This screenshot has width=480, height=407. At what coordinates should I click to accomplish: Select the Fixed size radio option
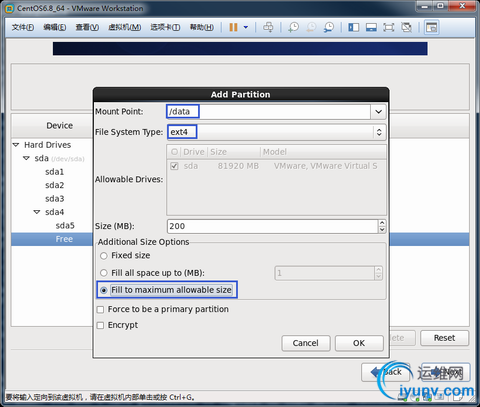tap(104, 256)
